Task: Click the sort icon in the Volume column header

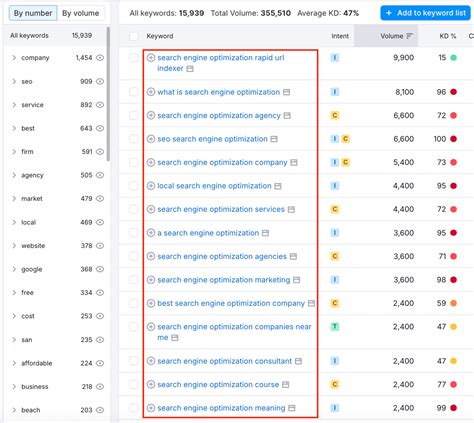Action: point(410,36)
